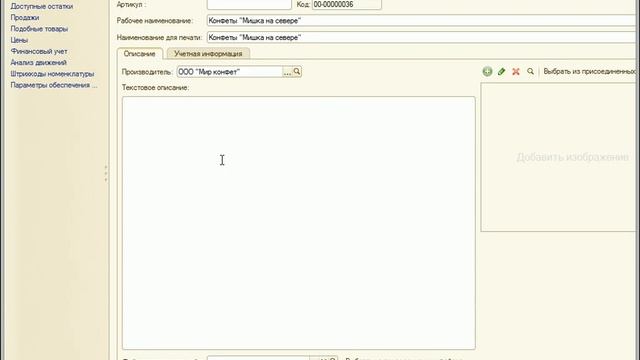Open Финансовый учет link
The height and width of the screenshot is (360, 640).
(x=39, y=51)
